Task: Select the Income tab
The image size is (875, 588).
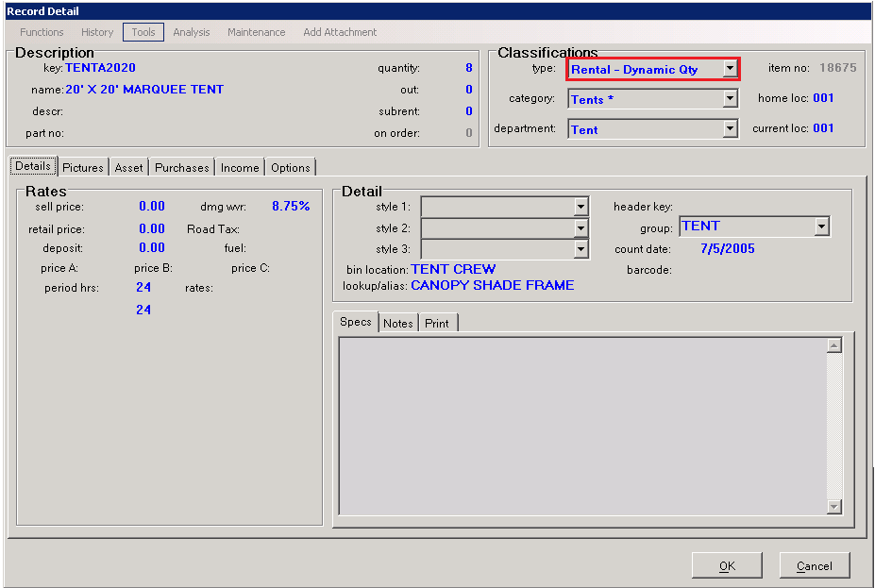Action: pyautogui.click(x=240, y=167)
